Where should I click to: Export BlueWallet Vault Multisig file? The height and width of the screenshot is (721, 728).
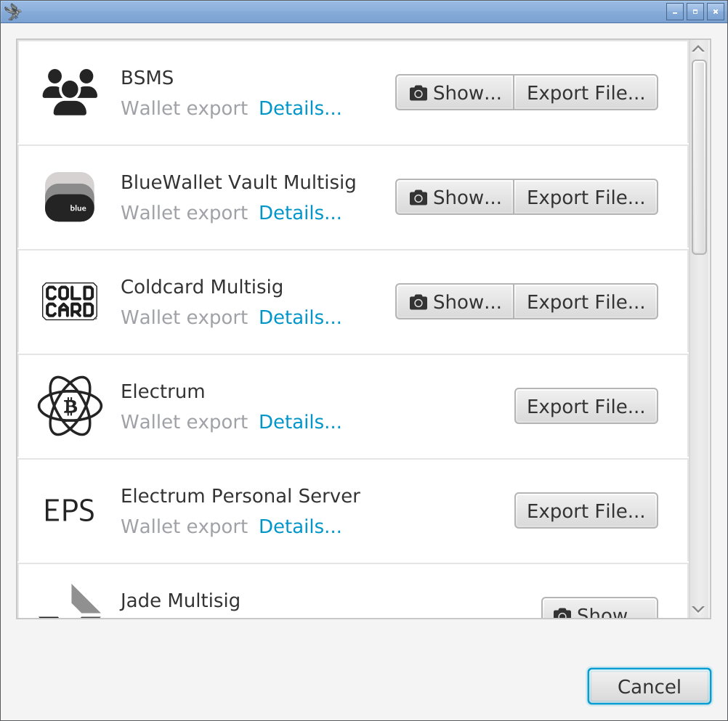click(586, 197)
